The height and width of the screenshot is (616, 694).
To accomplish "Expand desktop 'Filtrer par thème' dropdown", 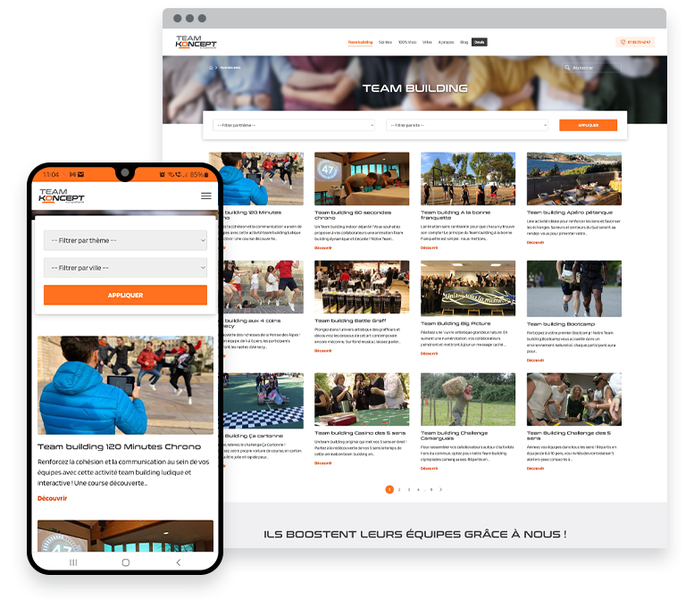I will click(x=294, y=126).
